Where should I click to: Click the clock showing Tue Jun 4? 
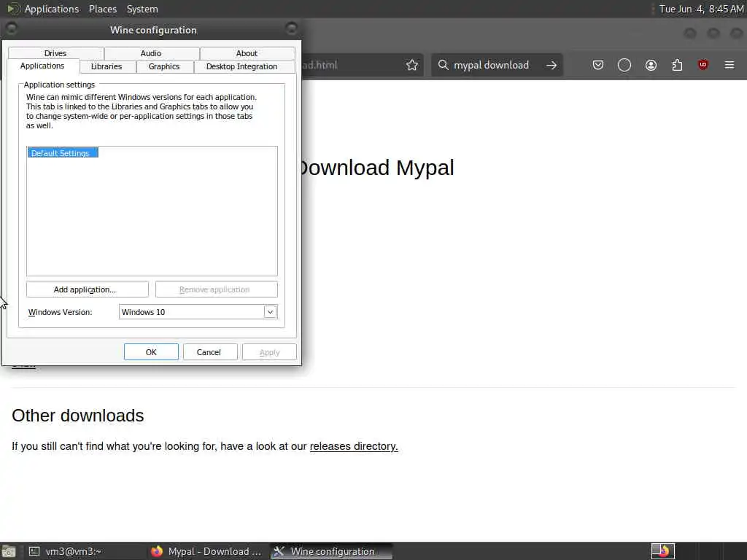tap(701, 9)
